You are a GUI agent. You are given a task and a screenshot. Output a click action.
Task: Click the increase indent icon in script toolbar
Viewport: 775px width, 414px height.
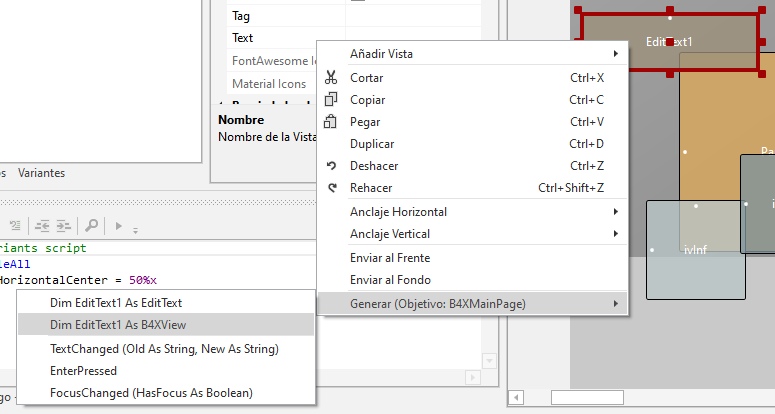coord(63,226)
